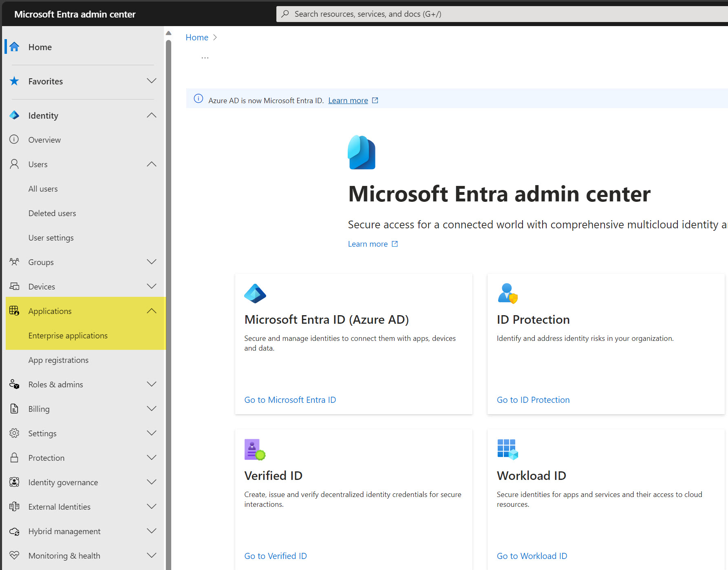
Task: Expand the Roles & admins chevron
Action: click(152, 384)
